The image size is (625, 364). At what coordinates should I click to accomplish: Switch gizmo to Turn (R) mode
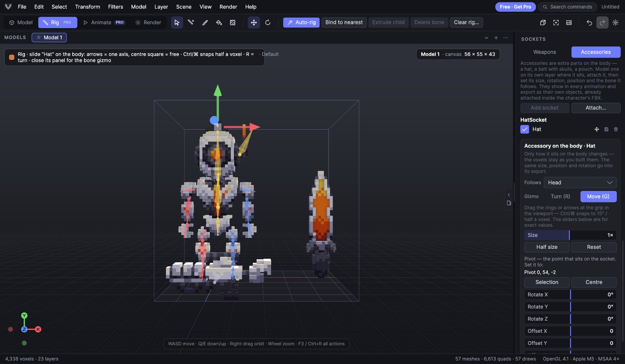(x=561, y=196)
